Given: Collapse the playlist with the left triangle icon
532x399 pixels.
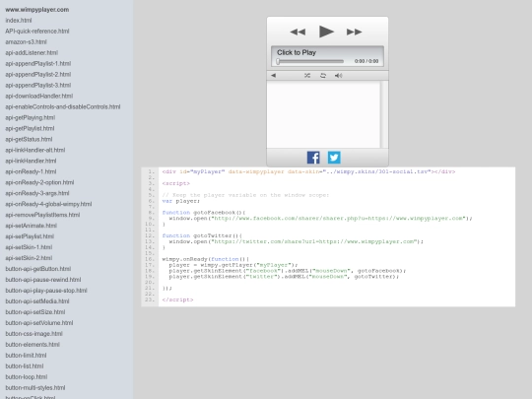Looking at the screenshot, I should tap(274, 75).
